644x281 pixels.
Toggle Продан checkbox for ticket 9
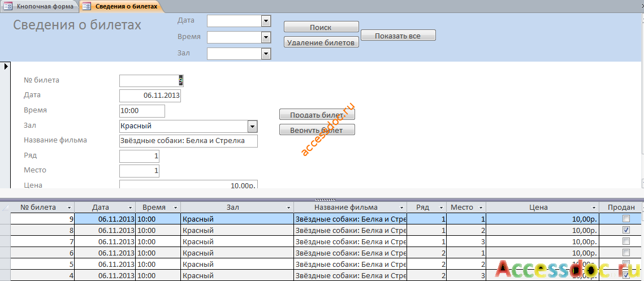(626, 219)
